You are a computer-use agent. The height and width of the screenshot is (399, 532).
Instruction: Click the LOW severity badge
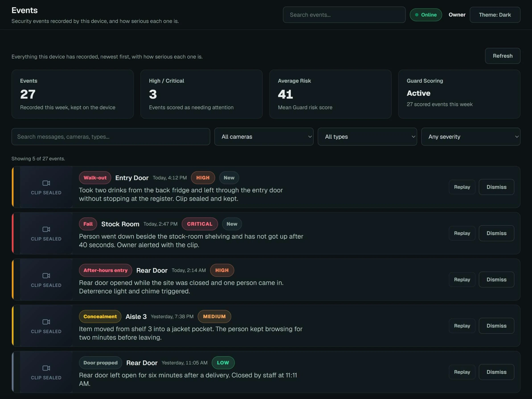[x=223, y=363]
